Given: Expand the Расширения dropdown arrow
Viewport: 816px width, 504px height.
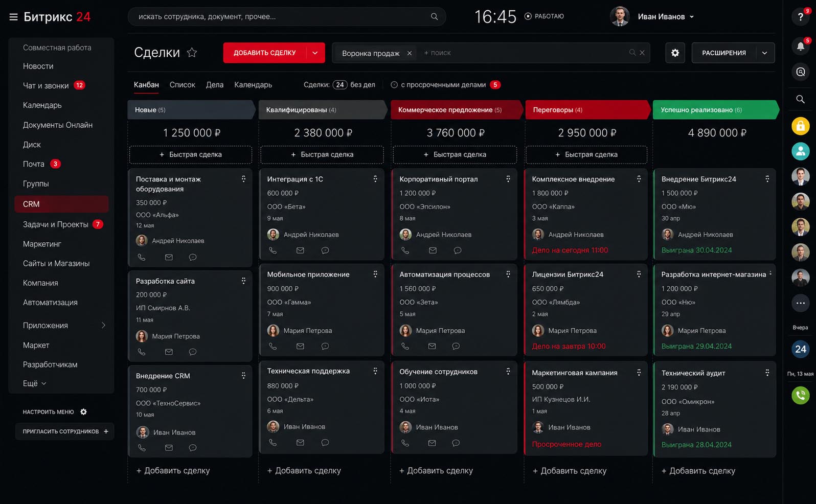Looking at the screenshot, I should point(765,53).
